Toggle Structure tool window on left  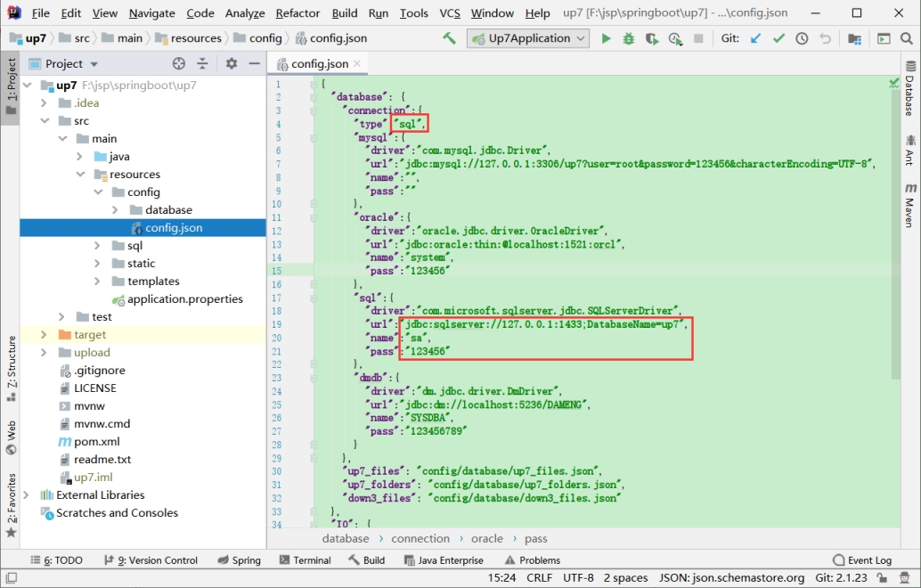pos(12,368)
